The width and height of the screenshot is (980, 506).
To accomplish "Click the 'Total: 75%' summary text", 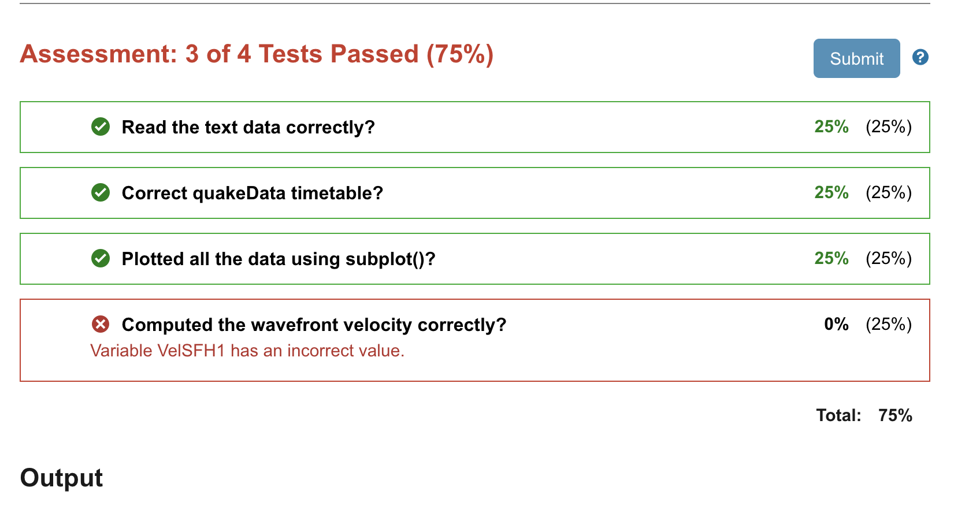I will pos(864,415).
